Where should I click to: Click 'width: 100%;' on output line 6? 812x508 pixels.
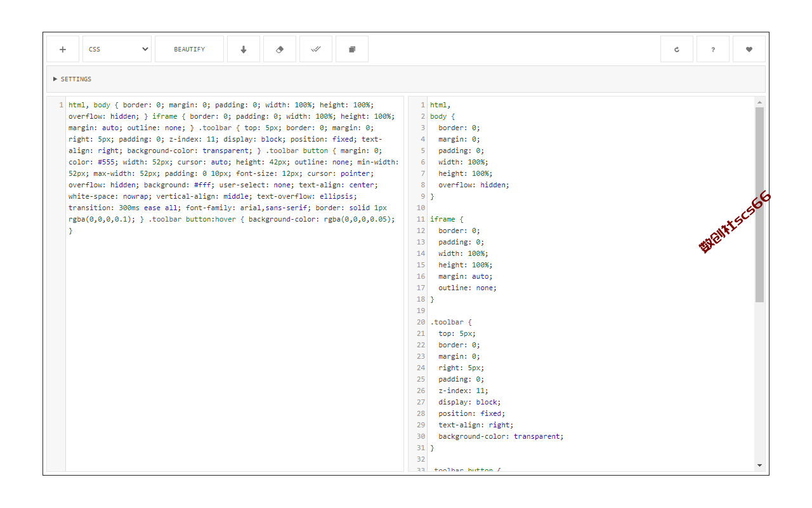[x=463, y=162]
